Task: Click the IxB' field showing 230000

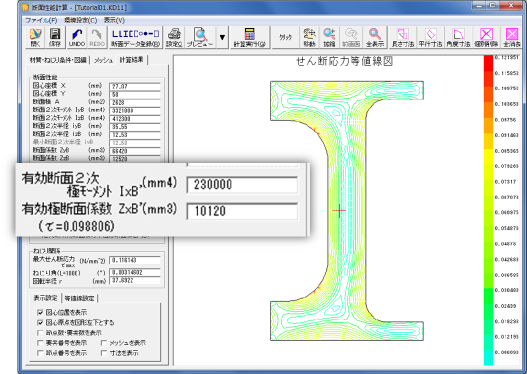Action: [x=242, y=184]
